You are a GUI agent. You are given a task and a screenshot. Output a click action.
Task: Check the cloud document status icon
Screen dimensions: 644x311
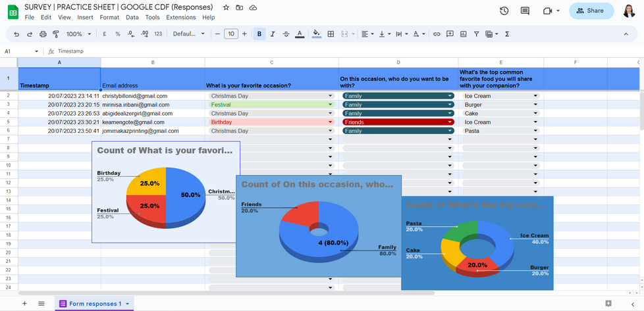pyautogui.click(x=254, y=7)
